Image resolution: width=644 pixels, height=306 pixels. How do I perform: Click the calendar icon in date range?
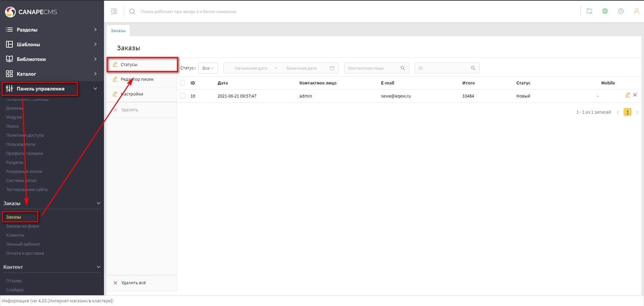click(332, 68)
